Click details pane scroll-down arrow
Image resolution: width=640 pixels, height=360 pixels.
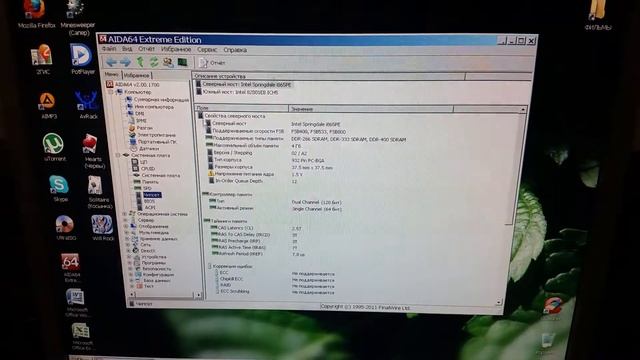[x=498, y=302]
